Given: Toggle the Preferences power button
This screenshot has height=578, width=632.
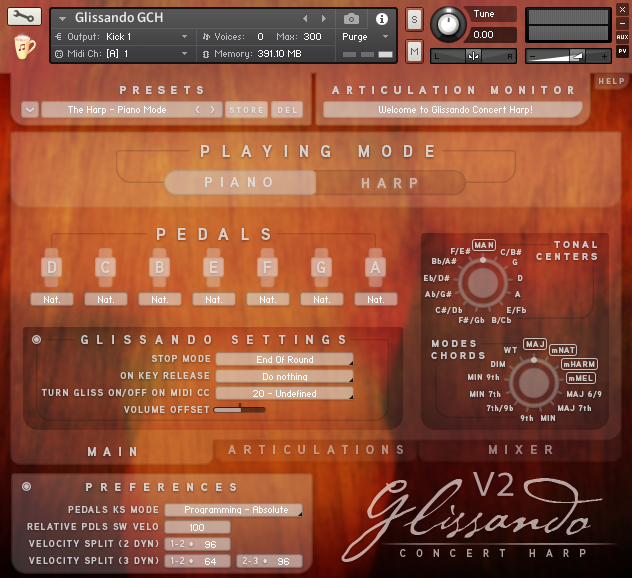Looking at the screenshot, I should pyautogui.click(x=27, y=487).
